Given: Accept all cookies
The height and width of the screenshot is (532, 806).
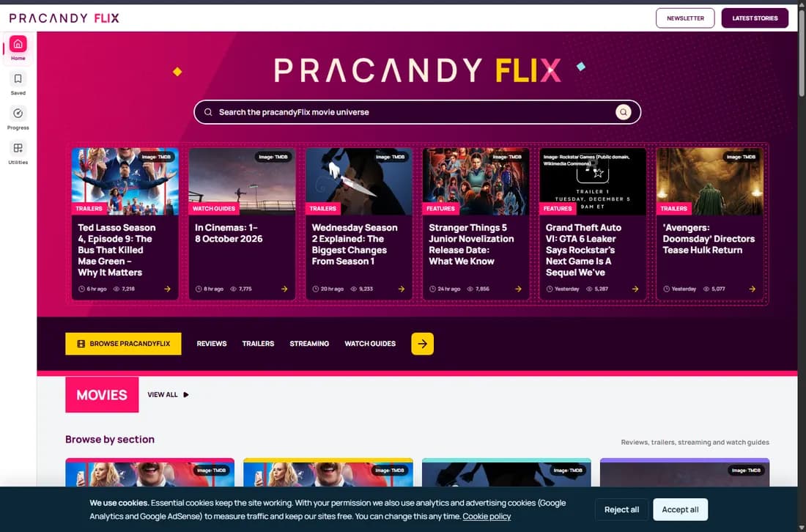Looking at the screenshot, I should [680, 509].
